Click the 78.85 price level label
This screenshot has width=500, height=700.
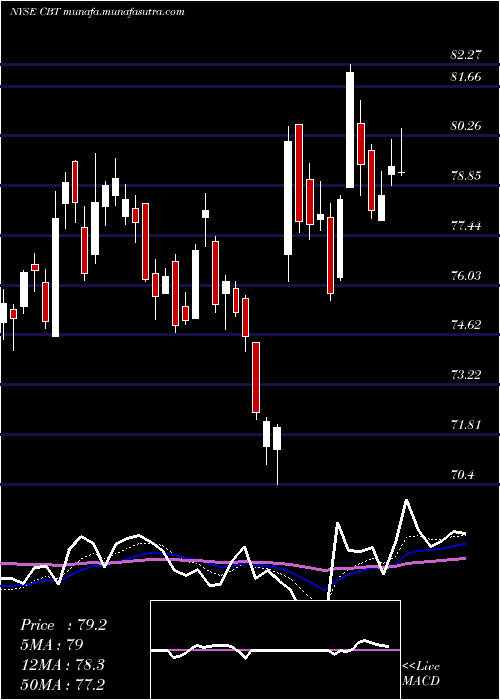click(466, 176)
